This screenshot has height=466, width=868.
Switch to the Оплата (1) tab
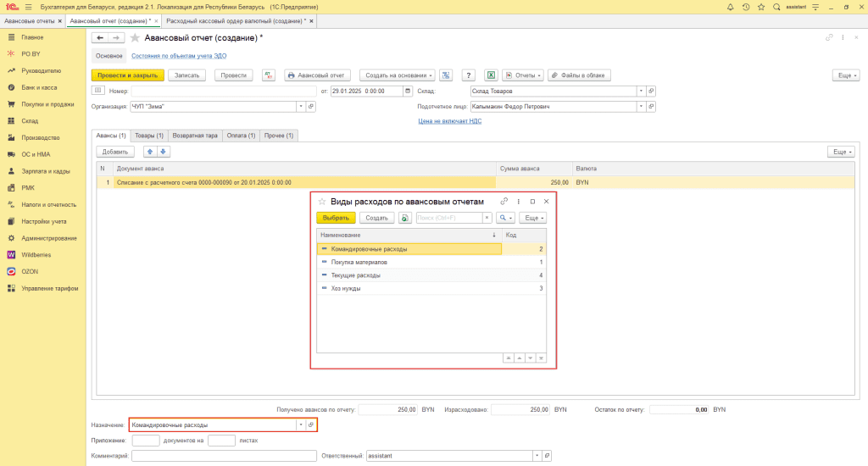tap(241, 136)
